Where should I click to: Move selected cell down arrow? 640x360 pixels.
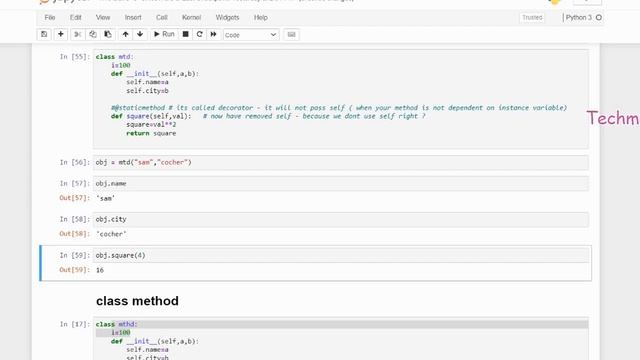point(140,34)
